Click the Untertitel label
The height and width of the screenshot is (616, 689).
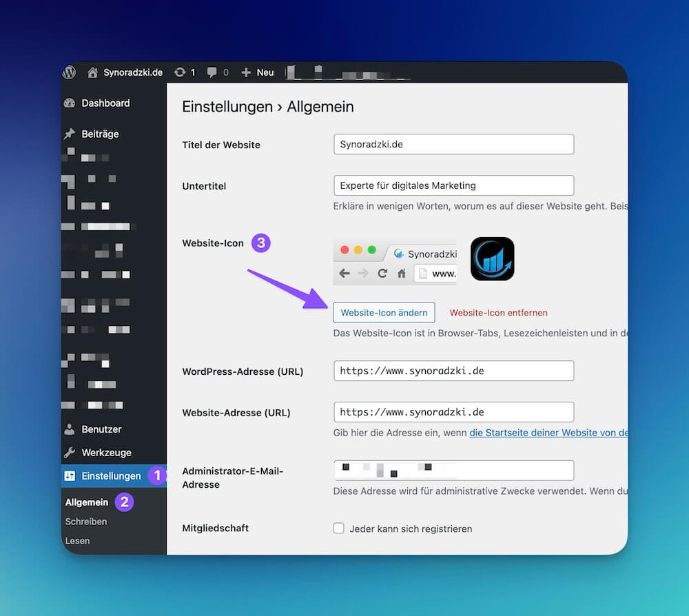[204, 186]
